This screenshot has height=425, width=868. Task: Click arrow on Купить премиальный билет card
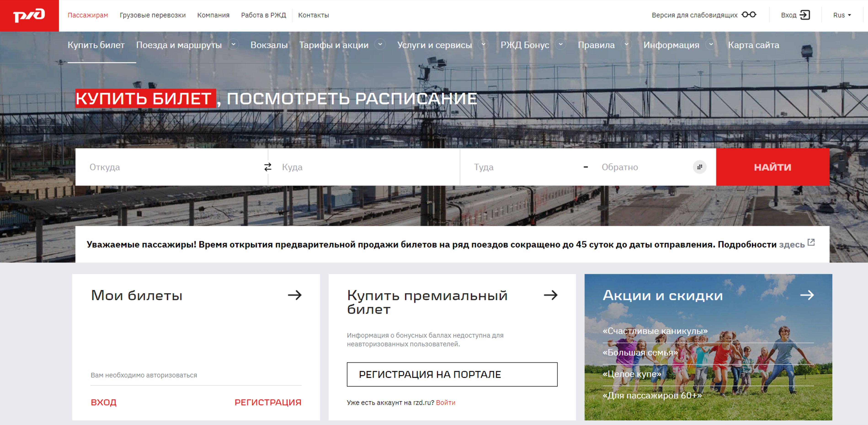[x=551, y=295]
